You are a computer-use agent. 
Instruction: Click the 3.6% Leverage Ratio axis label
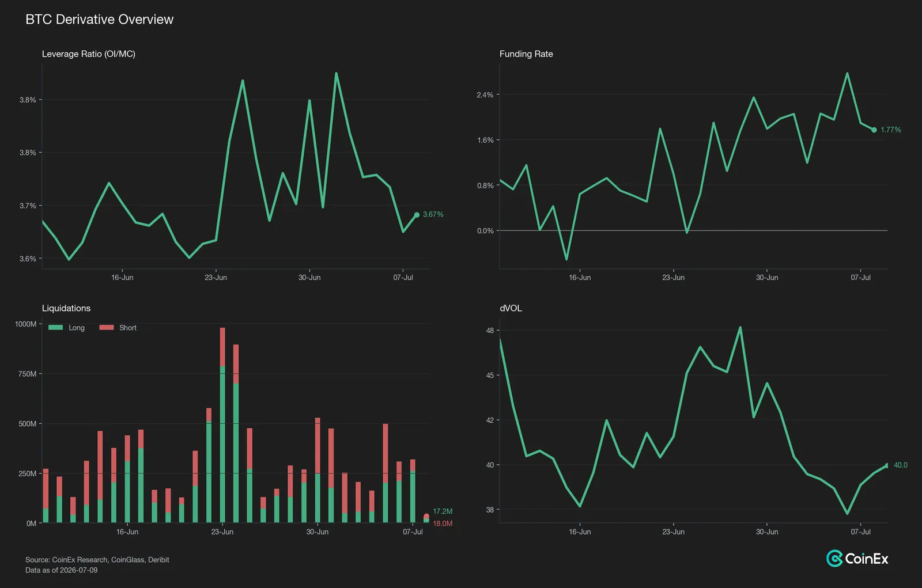click(28, 259)
